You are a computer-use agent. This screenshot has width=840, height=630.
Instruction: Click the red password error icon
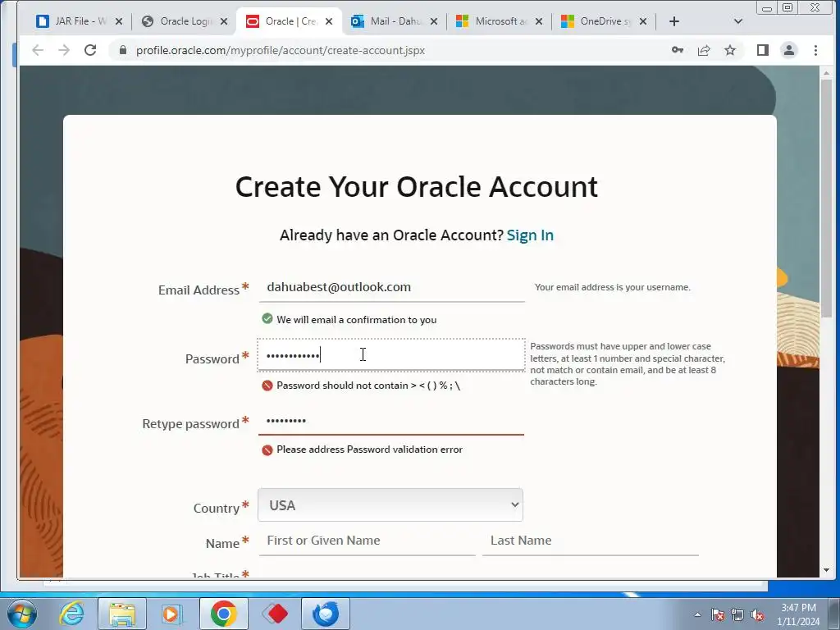pos(267,386)
